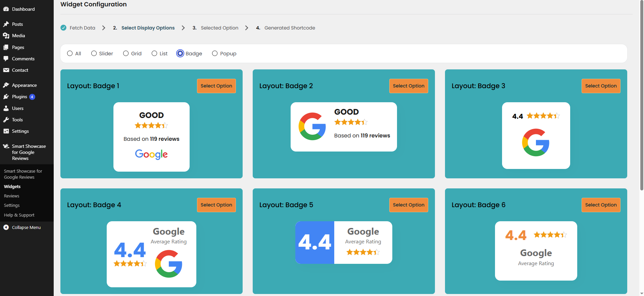Click the Dashboard gauge icon

[x=6, y=9]
